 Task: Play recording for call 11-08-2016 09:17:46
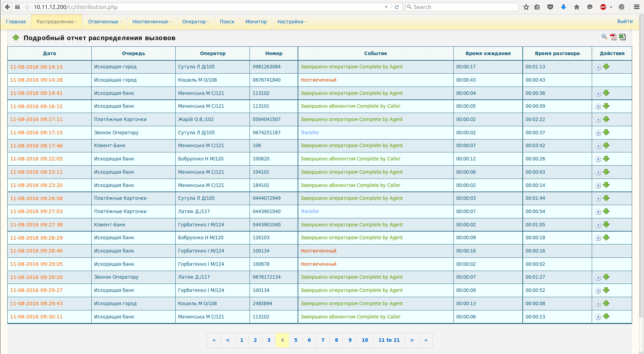[598, 146]
